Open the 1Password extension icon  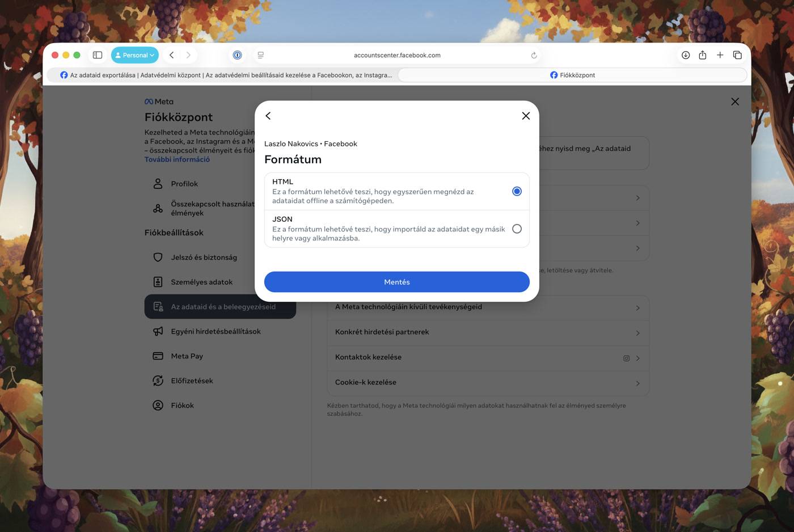(x=237, y=55)
